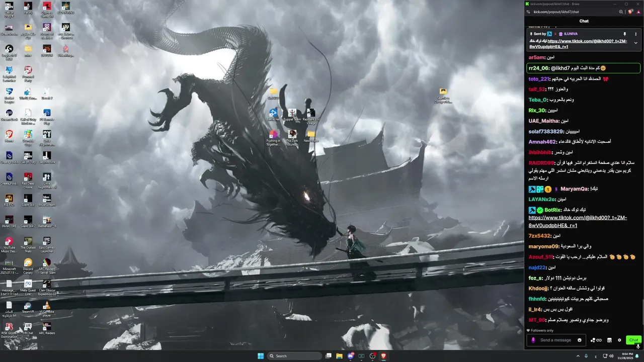The width and height of the screenshot is (644, 362).
Task: Launch Red Dead Online shortcut
Action: coord(28,180)
